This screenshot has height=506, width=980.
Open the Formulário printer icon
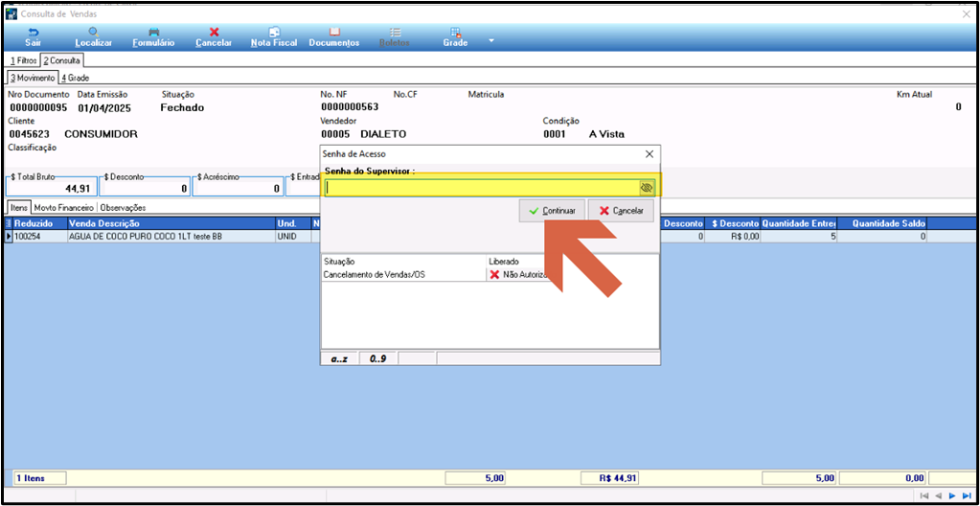(153, 37)
